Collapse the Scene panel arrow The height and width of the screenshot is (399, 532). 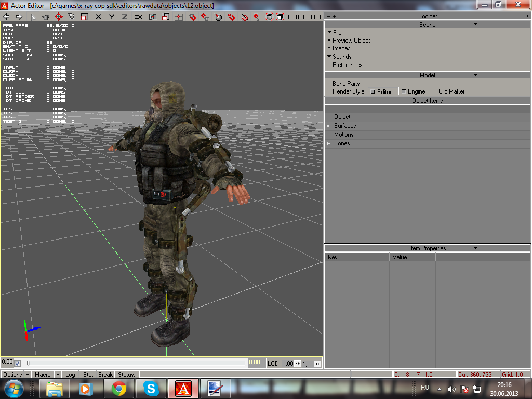(x=476, y=24)
